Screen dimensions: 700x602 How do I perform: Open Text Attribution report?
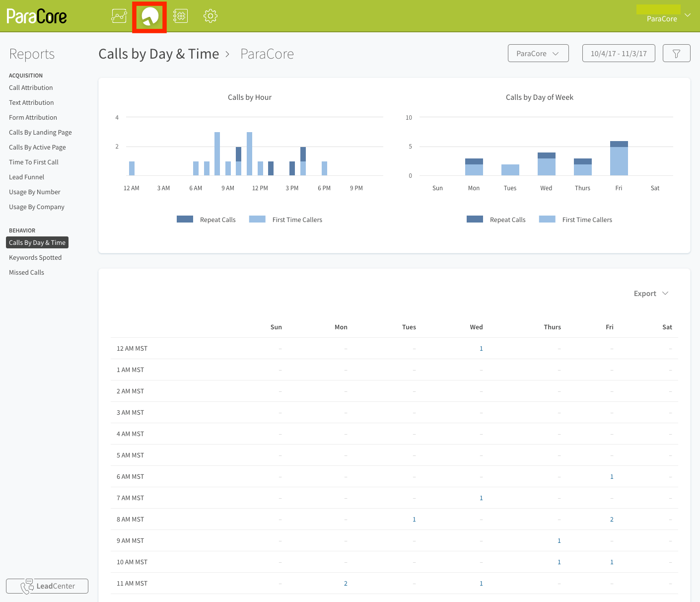pos(31,102)
